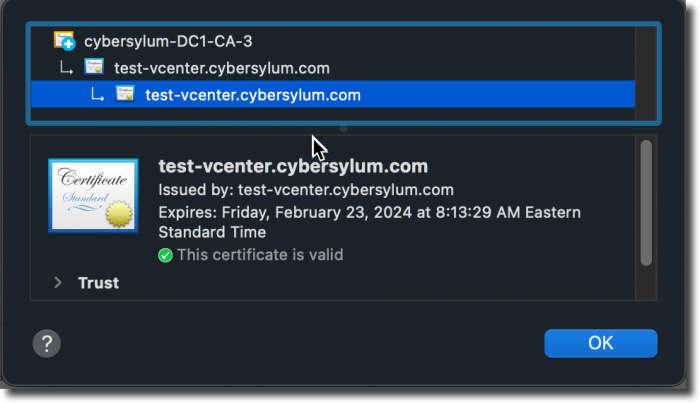Click the certificate chain list scrollbar track
This screenshot has height=403, width=700.
click(646, 73)
